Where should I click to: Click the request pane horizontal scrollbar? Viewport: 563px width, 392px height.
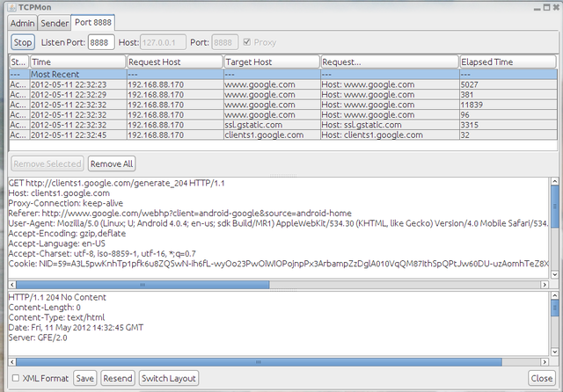tap(264, 284)
